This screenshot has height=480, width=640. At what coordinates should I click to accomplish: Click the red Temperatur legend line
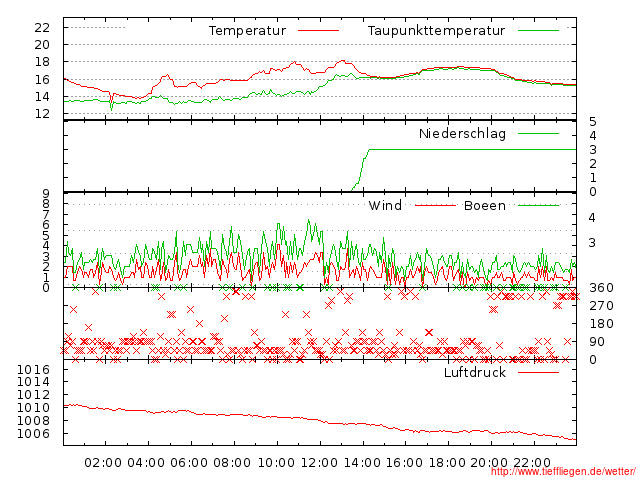tap(318, 31)
